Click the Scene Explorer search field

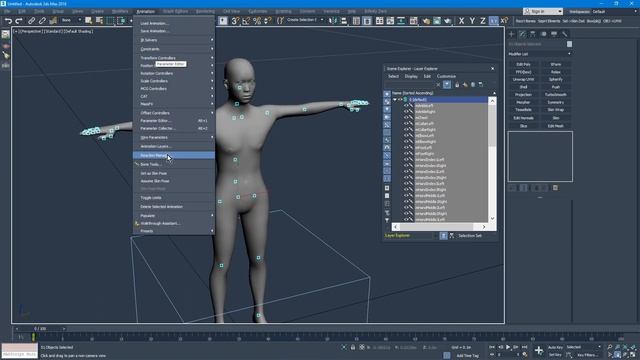[x=409, y=84]
